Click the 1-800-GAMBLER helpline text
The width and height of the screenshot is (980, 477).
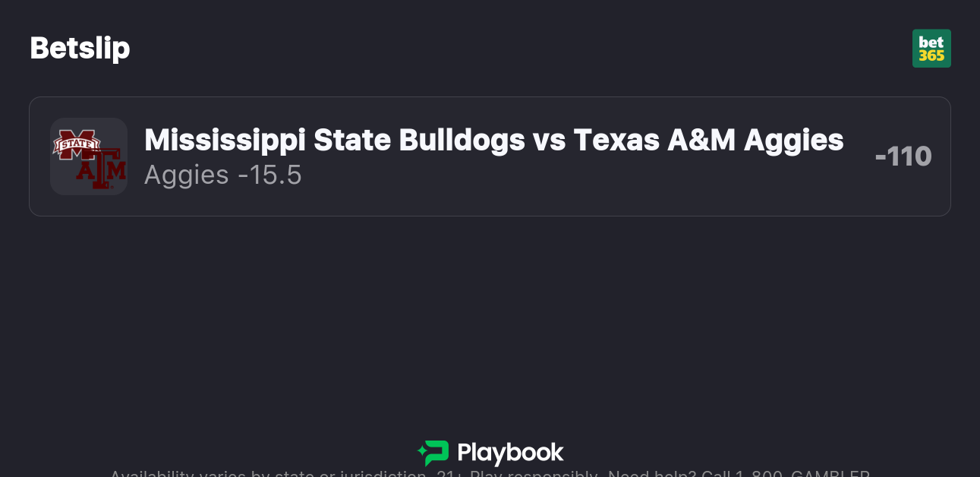coord(805,474)
